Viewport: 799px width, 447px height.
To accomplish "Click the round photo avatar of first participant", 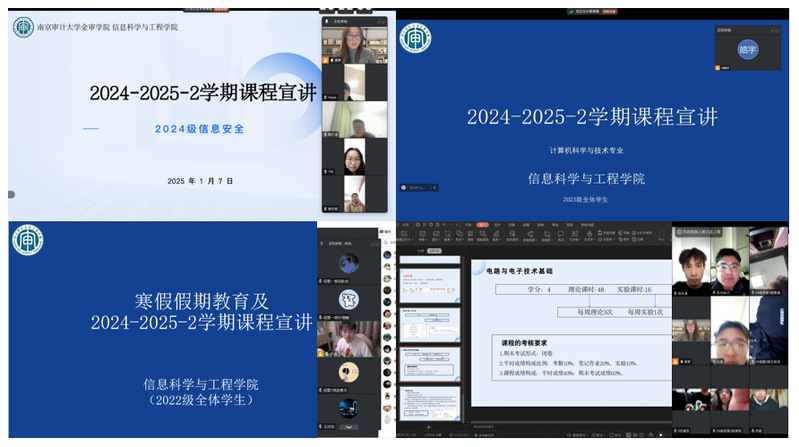I will tap(349, 262).
